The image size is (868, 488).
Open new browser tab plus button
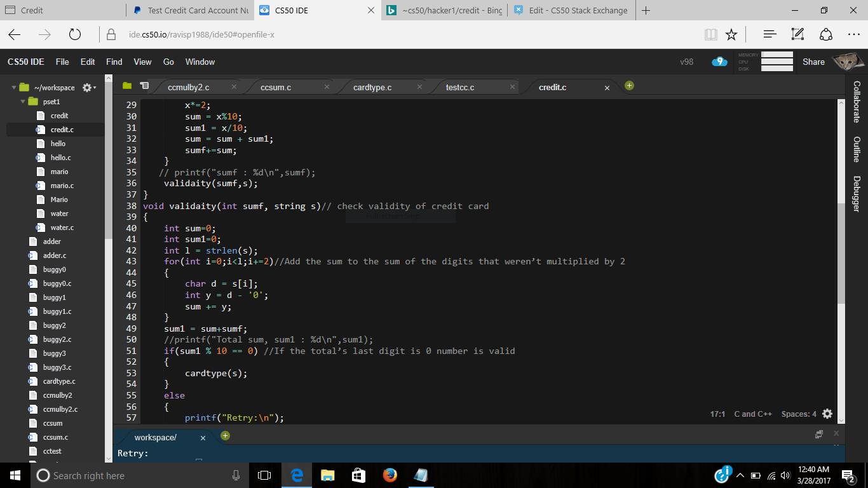point(646,10)
